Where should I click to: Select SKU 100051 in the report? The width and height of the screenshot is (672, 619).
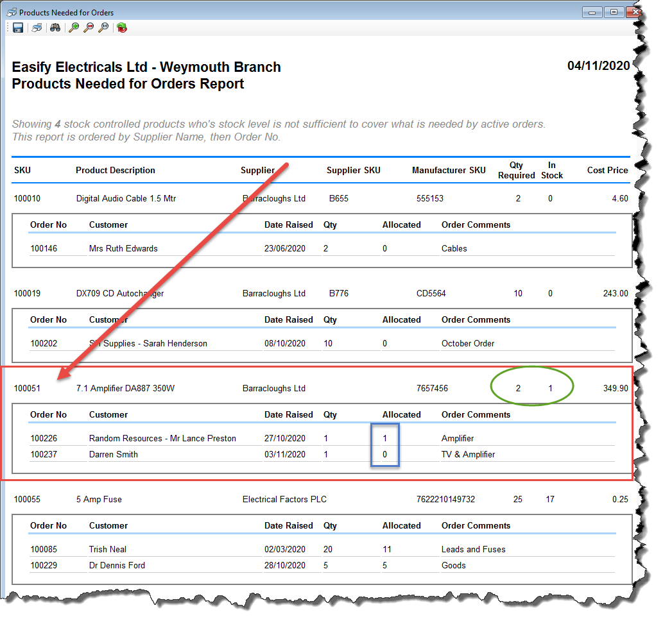click(27, 389)
